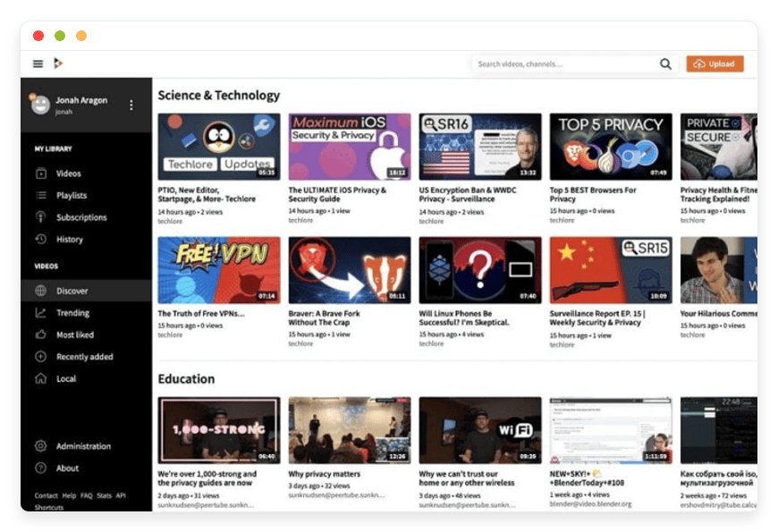The width and height of the screenshot is (778, 532).
Task: Open the Help footer link
Action: click(69, 495)
